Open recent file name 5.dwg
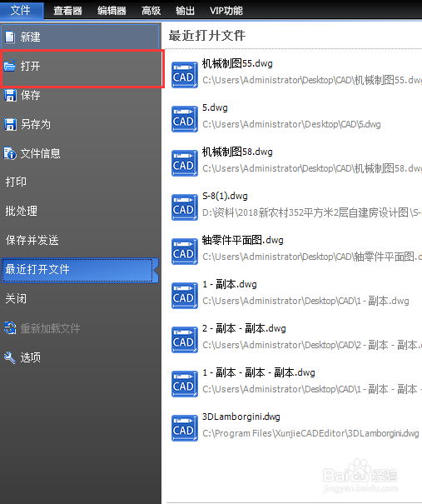Viewport: 422px width, 504px height. pos(215,107)
